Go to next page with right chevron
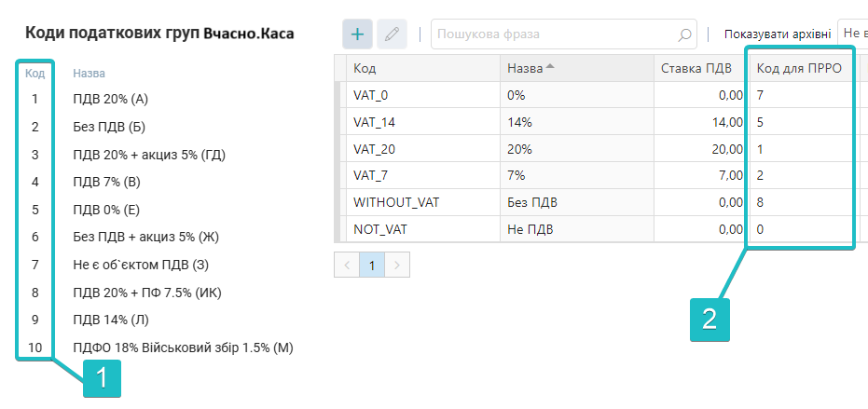868x409 pixels. (x=397, y=265)
